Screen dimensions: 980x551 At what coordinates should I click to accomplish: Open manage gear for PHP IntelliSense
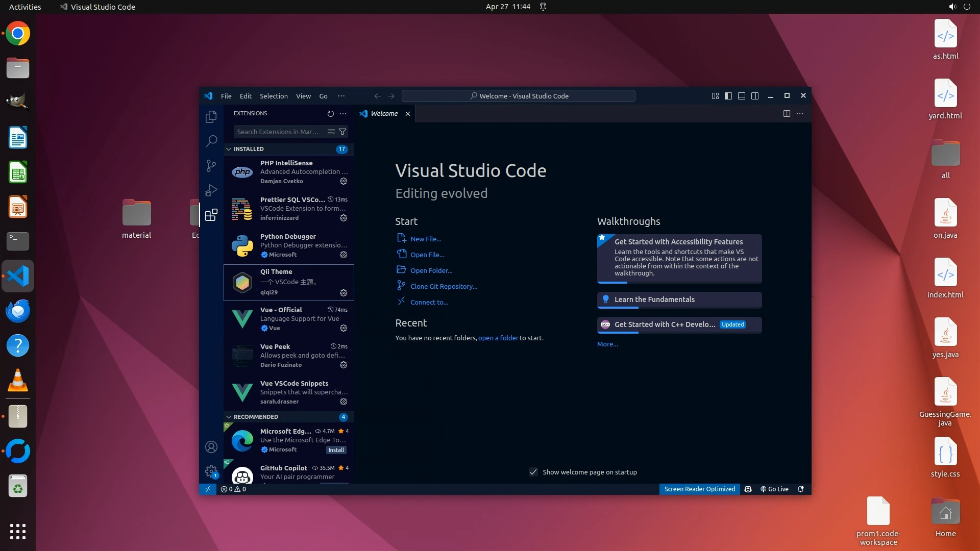click(x=344, y=181)
